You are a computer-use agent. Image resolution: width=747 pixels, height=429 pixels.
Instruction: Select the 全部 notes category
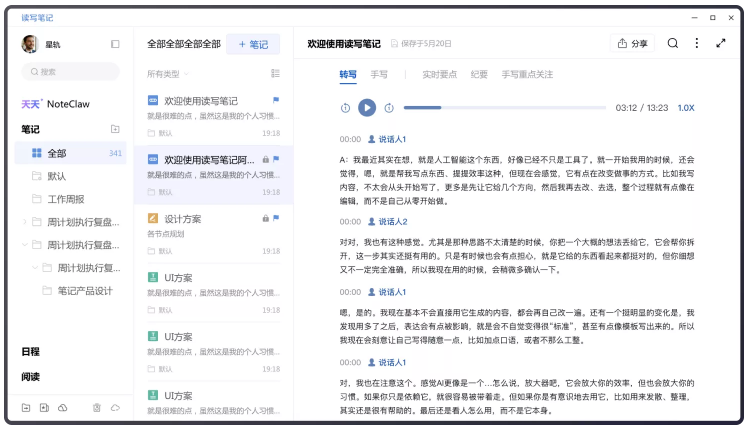point(71,153)
